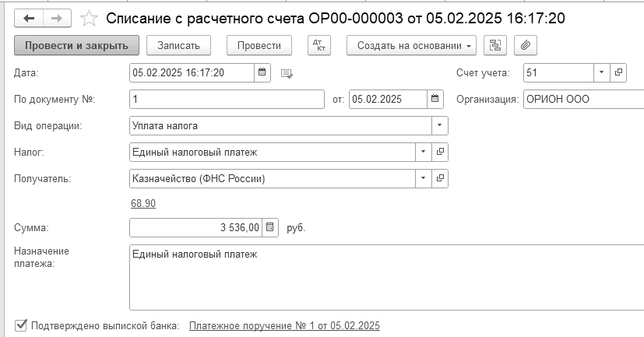
Task: Click the Налог field Единый налоговый платеж
Action: (273, 152)
